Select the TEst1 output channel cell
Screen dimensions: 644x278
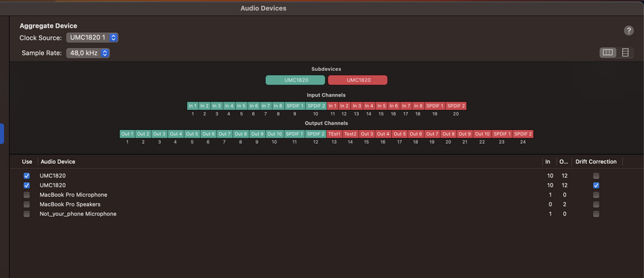coord(334,133)
